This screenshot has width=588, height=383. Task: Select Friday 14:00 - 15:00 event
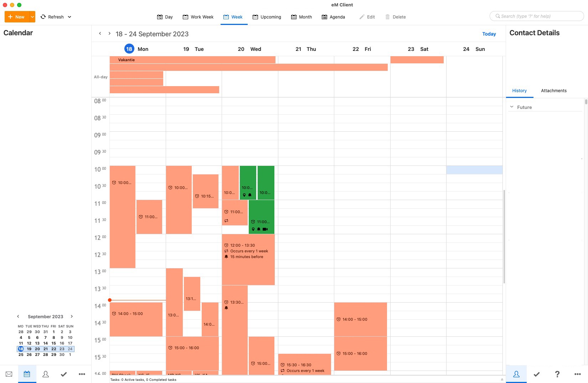point(361,319)
